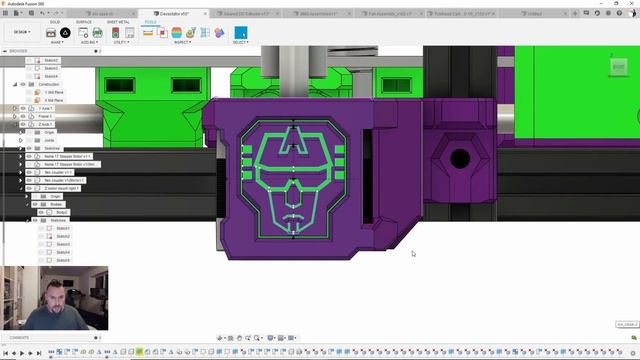Select the highlighted yellow timeline feature
This screenshot has height=360, width=640.
coord(139,351)
